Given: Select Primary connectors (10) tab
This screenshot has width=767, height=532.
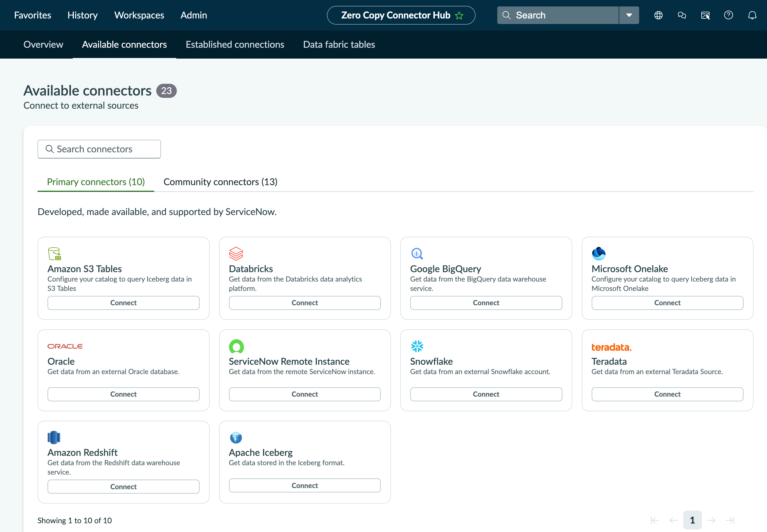Looking at the screenshot, I should click(x=96, y=182).
